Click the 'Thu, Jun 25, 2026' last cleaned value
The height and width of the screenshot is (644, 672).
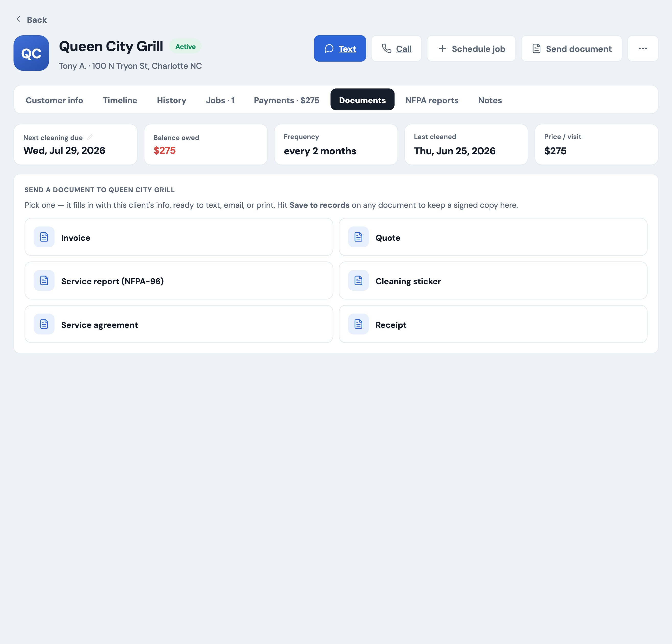coord(455,151)
